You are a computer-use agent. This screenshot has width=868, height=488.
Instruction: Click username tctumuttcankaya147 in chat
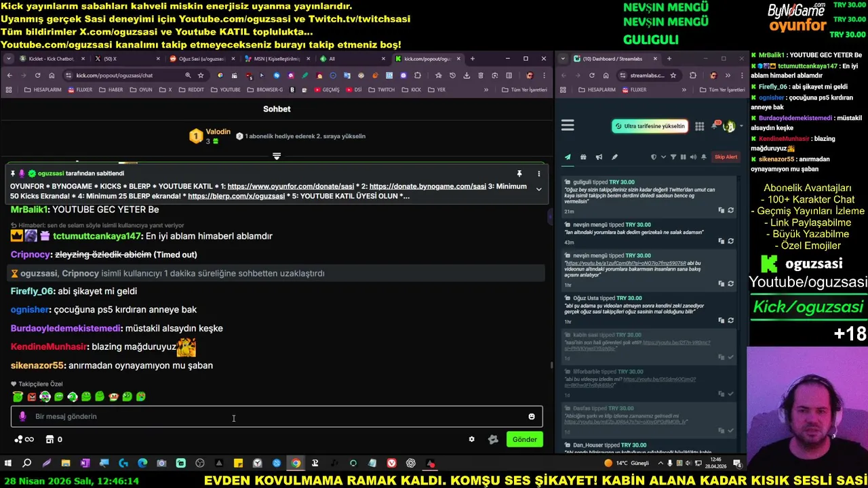(x=97, y=236)
